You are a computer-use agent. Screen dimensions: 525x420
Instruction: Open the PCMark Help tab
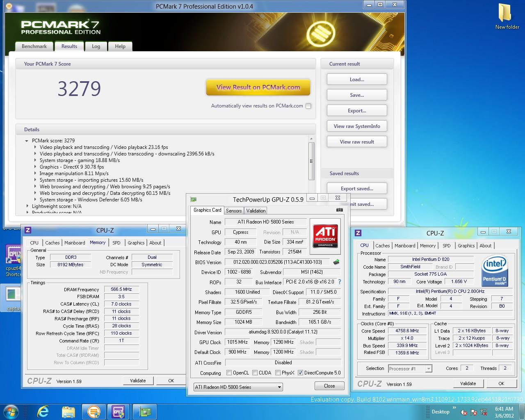[120, 46]
